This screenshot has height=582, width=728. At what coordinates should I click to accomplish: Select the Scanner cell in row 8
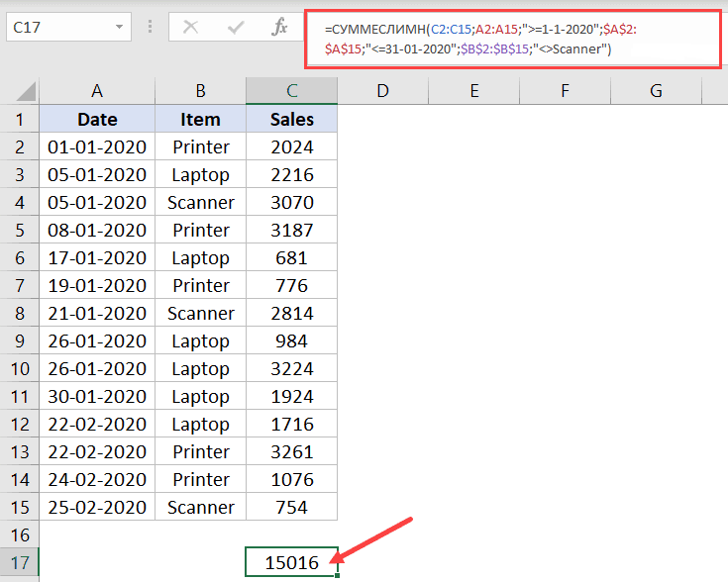click(x=200, y=314)
